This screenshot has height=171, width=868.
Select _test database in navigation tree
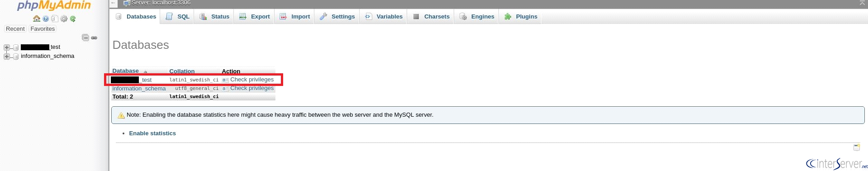pos(41,47)
